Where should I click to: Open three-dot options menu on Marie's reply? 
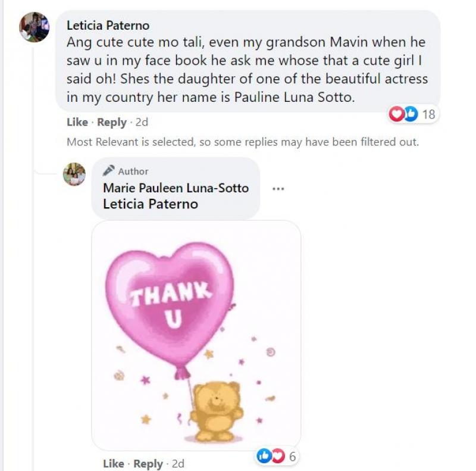(x=278, y=189)
